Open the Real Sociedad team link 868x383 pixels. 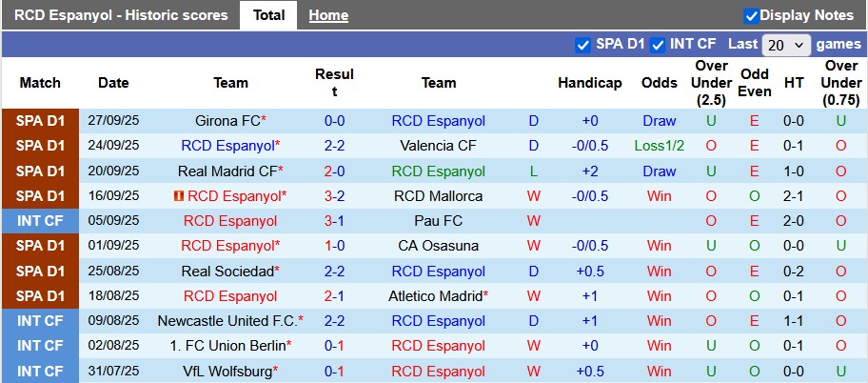click(x=227, y=272)
